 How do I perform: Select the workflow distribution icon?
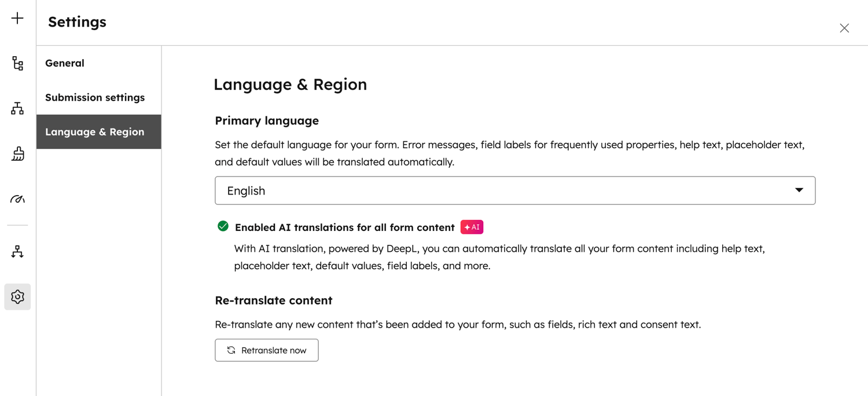[17, 251]
